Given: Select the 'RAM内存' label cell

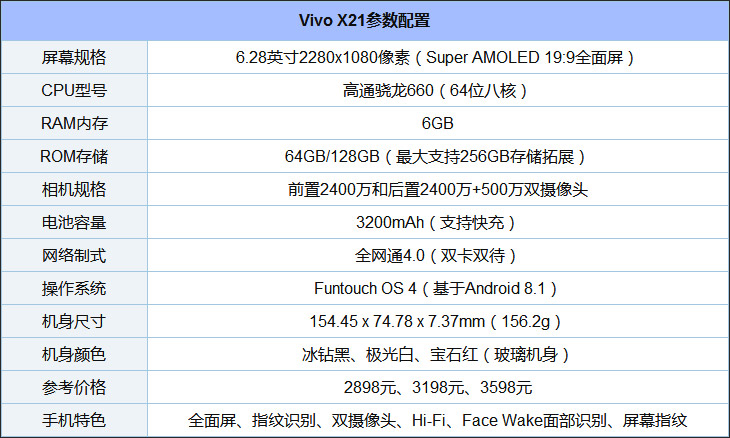Looking at the screenshot, I should point(74,123).
